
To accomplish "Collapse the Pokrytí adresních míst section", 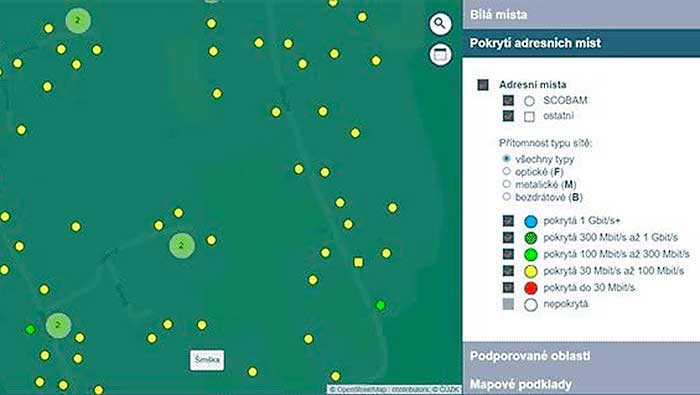I will [581, 43].
